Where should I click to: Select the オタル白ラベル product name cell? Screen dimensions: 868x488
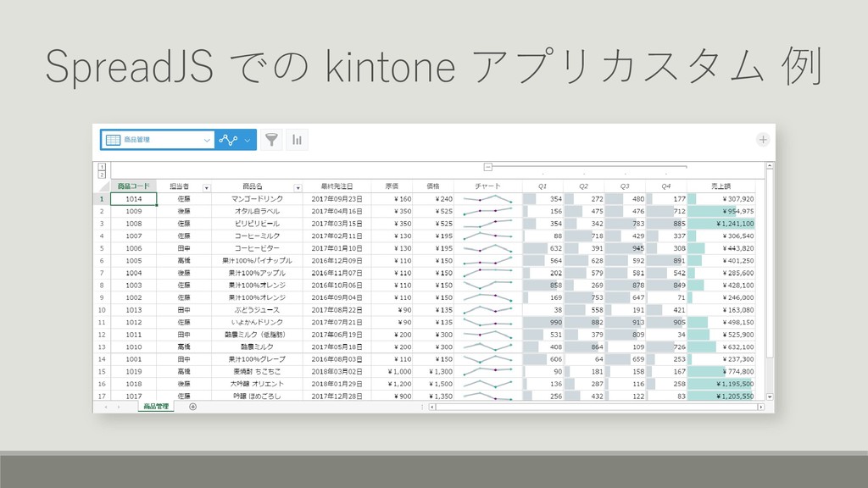tap(257, 211)
